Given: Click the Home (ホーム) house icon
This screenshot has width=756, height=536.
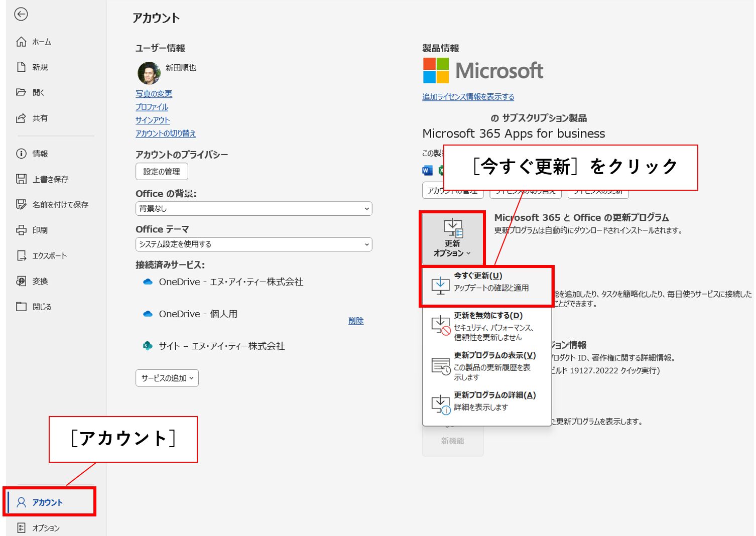Looking at the screenshot, I should (x=21, y=42).
